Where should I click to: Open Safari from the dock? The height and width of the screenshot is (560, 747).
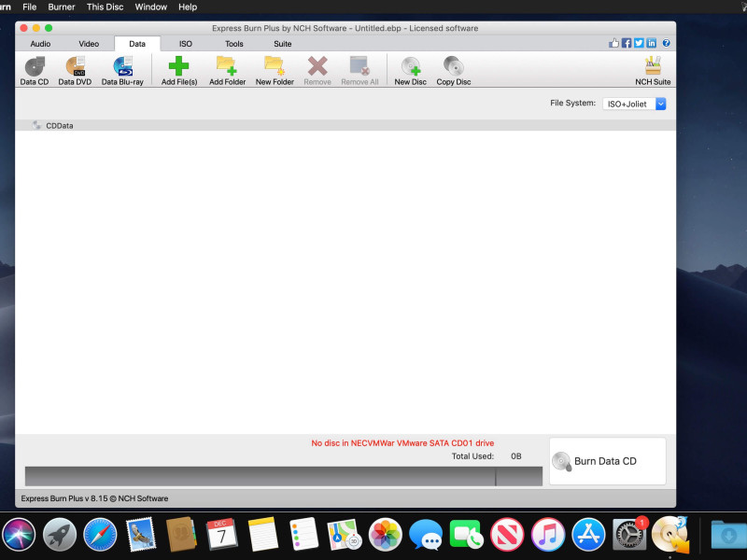point(100,535)
